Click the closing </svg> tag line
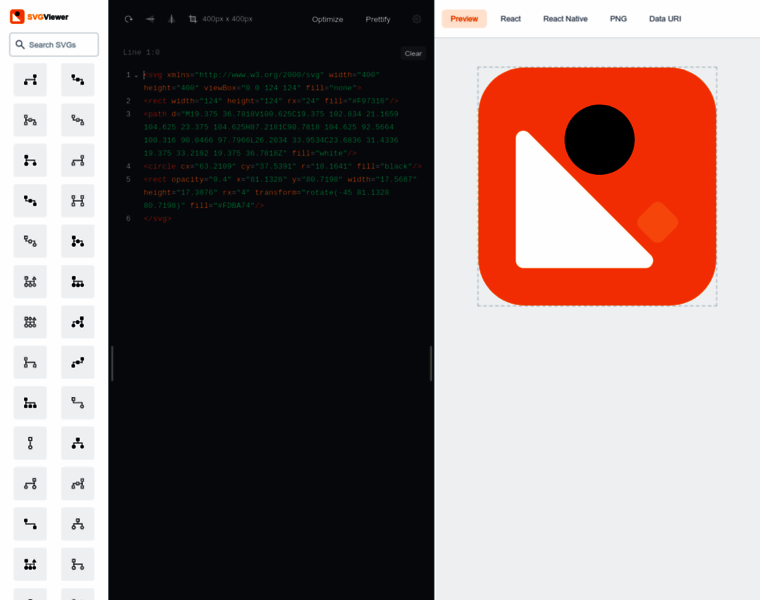 click(x=157, y=219)
